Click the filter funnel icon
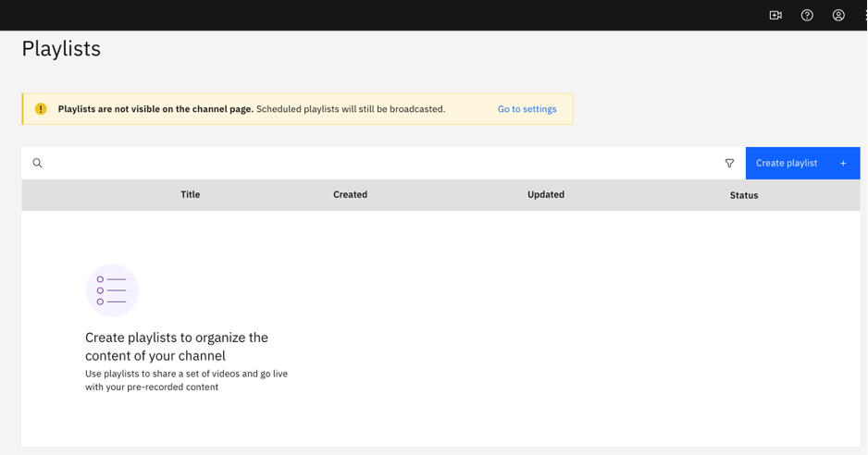 (x=729, y=164)
